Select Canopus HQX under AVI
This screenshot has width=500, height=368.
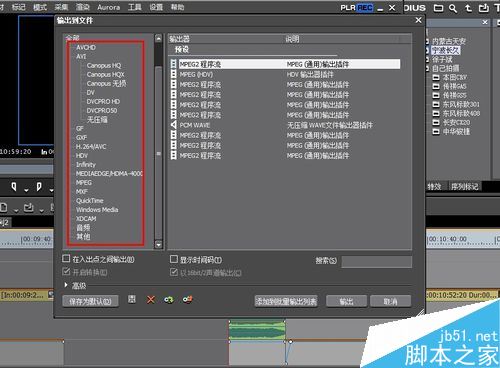105,75
